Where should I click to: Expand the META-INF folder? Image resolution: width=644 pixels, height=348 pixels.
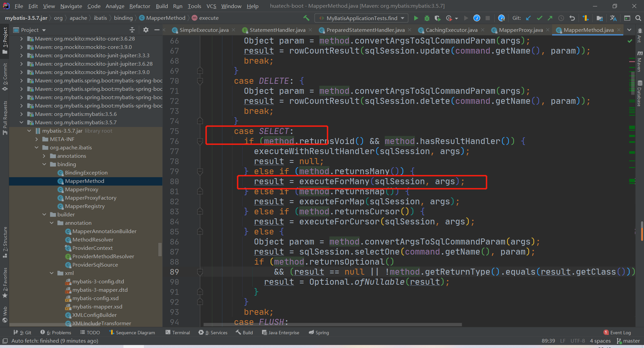(x=37, y=139)
